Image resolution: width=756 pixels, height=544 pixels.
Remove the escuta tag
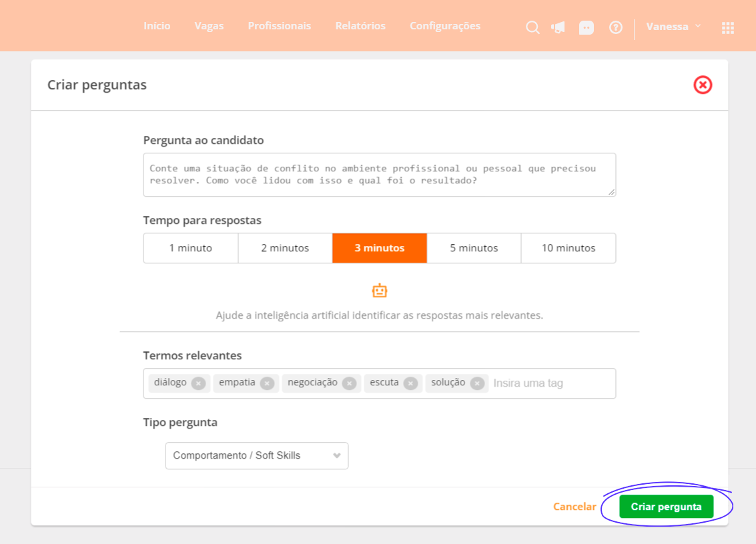(410, 383)
